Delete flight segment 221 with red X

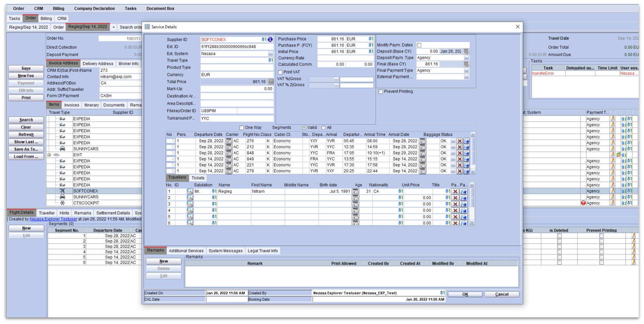coord(459,165)
